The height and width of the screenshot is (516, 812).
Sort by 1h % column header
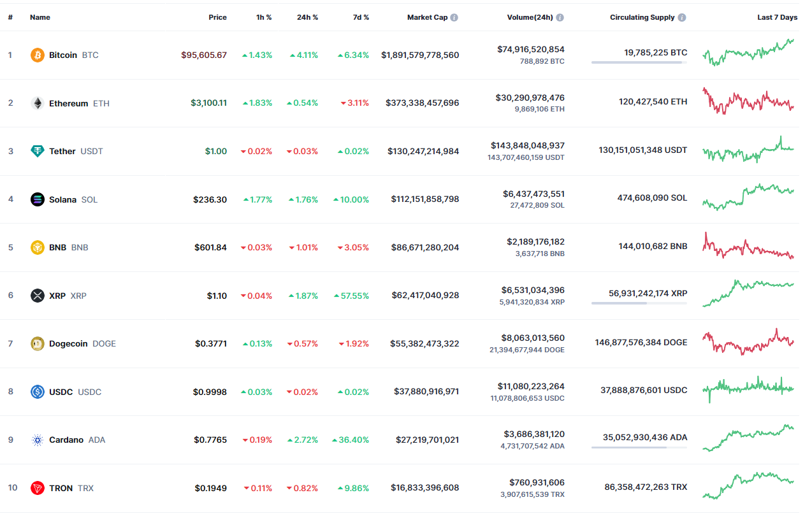[x=264, y=18]
